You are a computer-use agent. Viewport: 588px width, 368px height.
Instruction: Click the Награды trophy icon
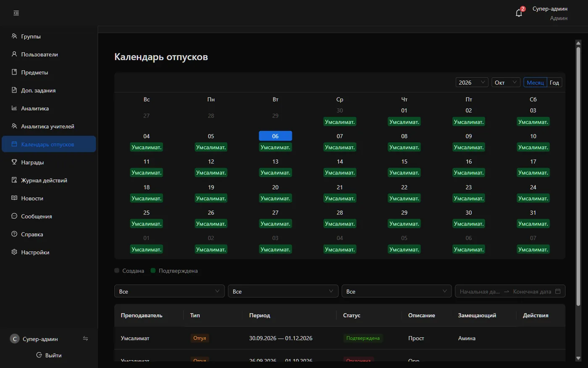pyautogui.click(x=14, y=162)
